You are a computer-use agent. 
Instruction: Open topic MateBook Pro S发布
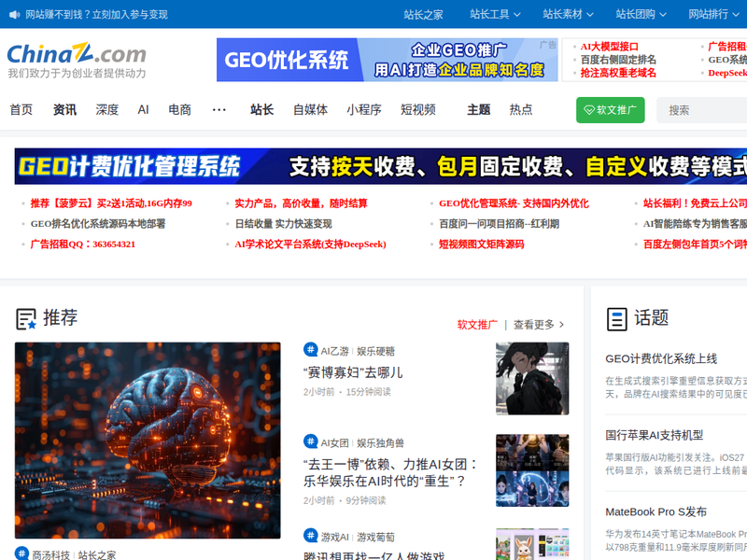tap(656, 511)
